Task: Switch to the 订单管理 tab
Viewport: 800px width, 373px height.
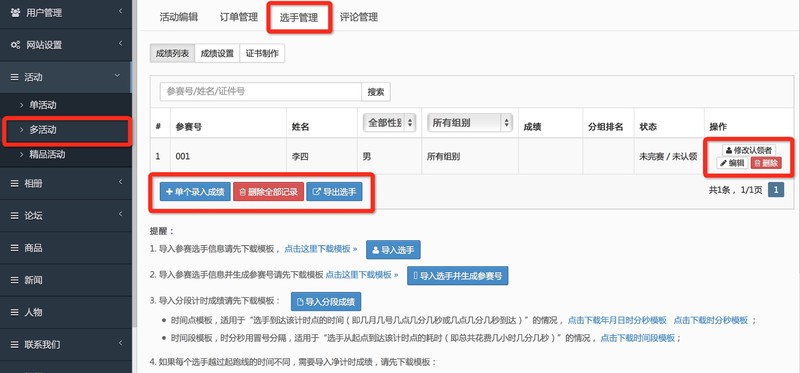Action: coord(239,17)
